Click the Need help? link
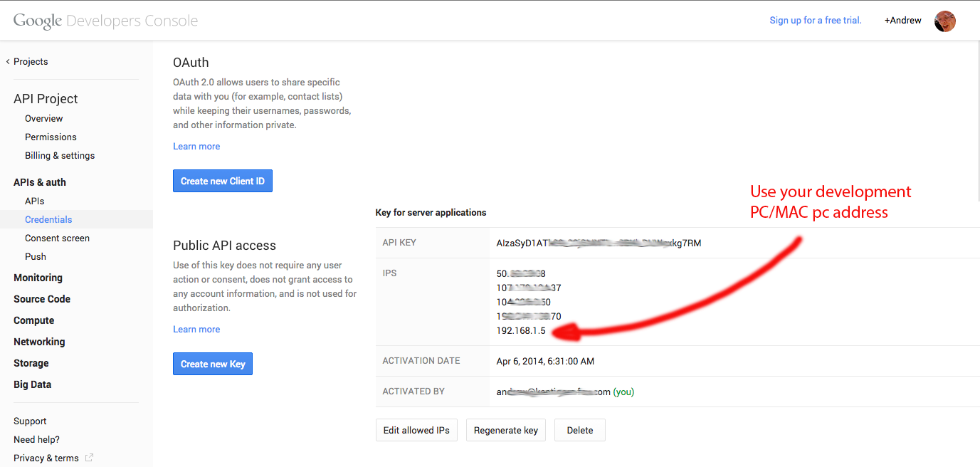 pos(37,439)
